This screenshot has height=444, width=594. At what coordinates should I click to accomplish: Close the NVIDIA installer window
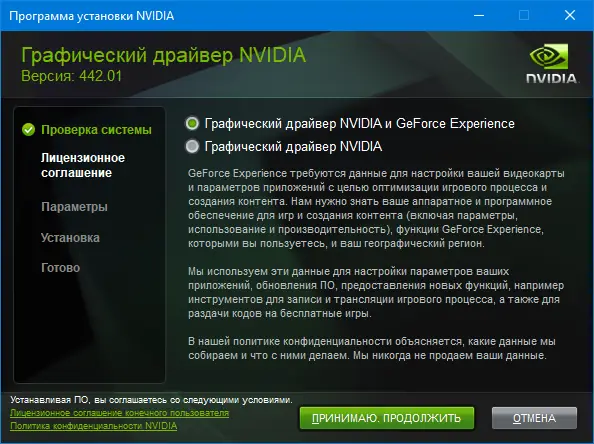point(570,16)
